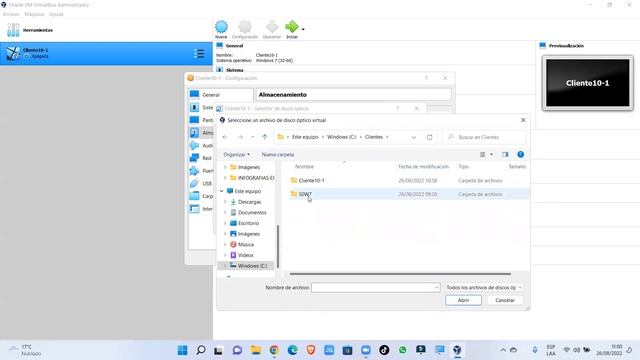
Task: Open Google Chrome from the taskbar
Action: (274, 350)
